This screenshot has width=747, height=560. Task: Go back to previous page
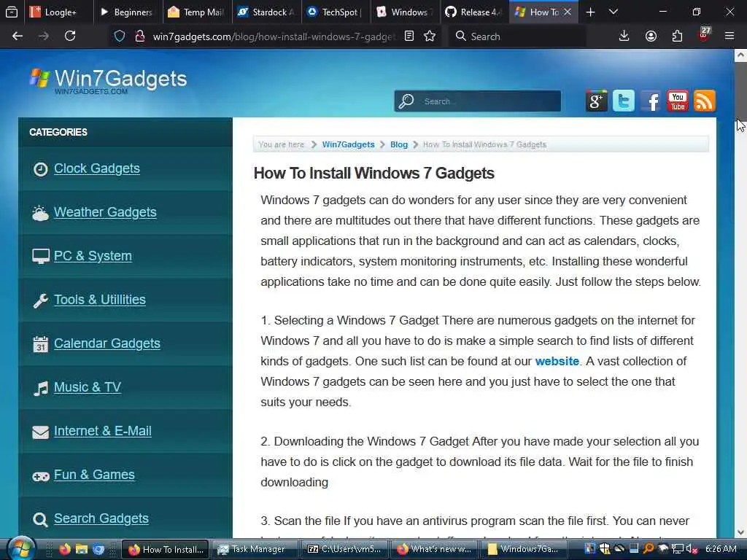click(18, 36)
